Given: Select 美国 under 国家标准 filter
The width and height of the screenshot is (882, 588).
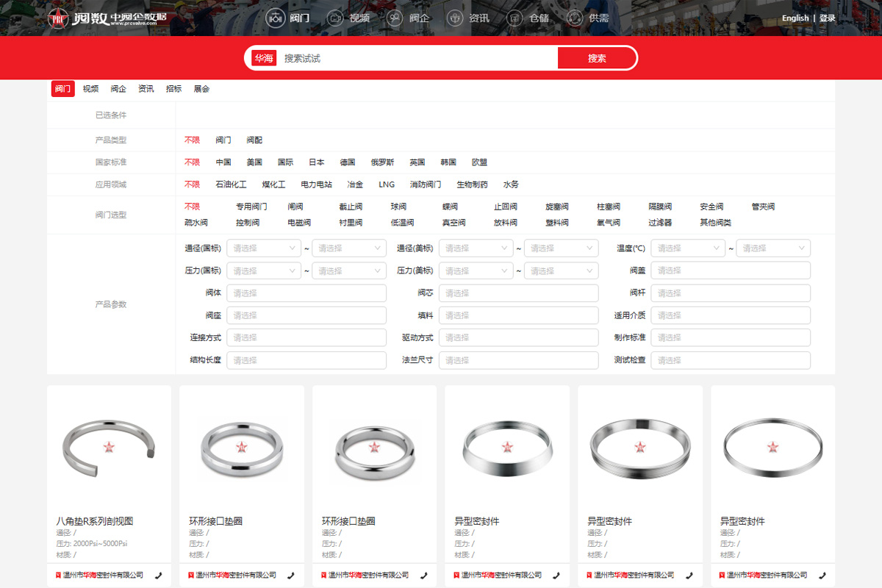Looking at the screenshot, I should coord(254,162).
